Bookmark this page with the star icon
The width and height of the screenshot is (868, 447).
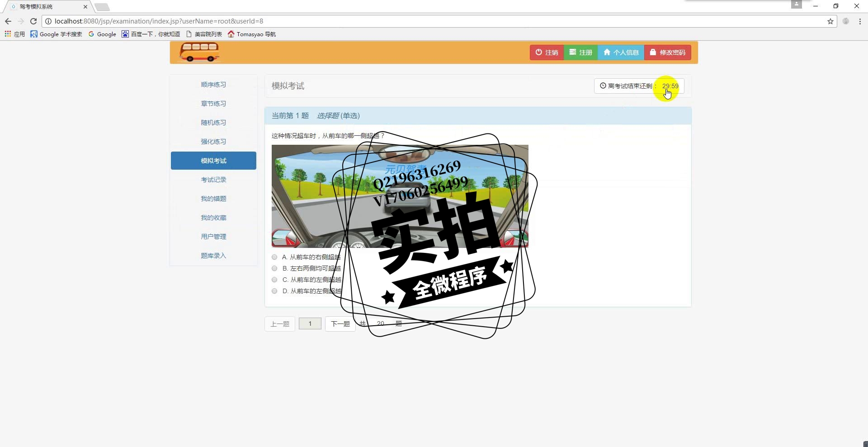coord(830,21)
